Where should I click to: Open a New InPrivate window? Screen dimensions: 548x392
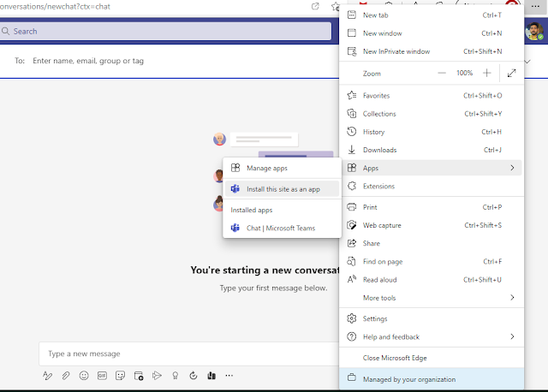pos(432,51)
